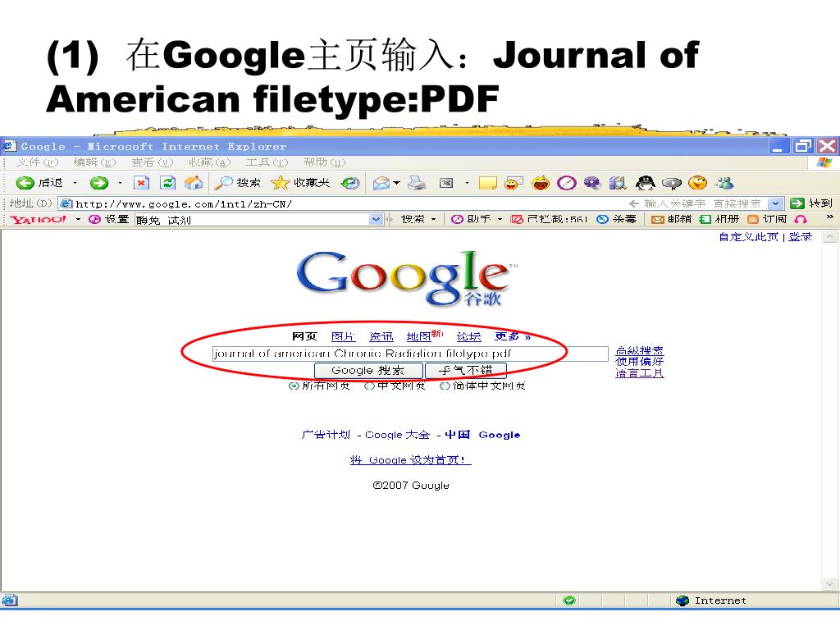Open the News (资讯) link
This screenshot has width=840, height=630.
click(x=381, y=336)
